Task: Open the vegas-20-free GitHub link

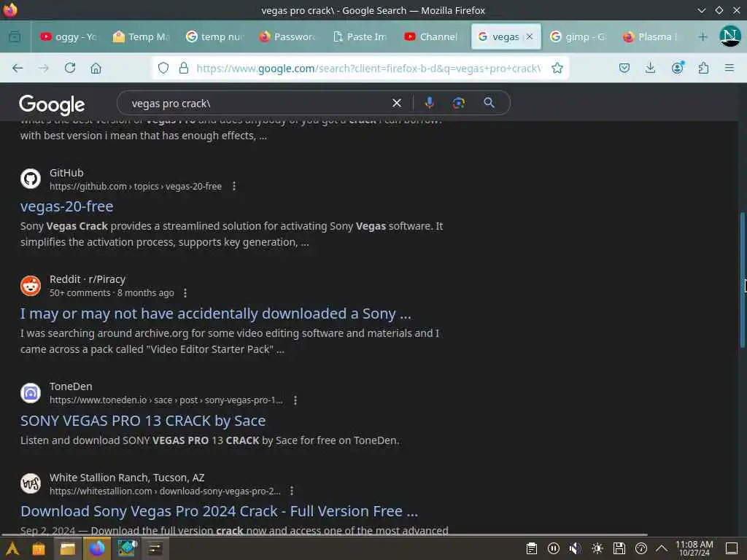Action: [66, 206]
